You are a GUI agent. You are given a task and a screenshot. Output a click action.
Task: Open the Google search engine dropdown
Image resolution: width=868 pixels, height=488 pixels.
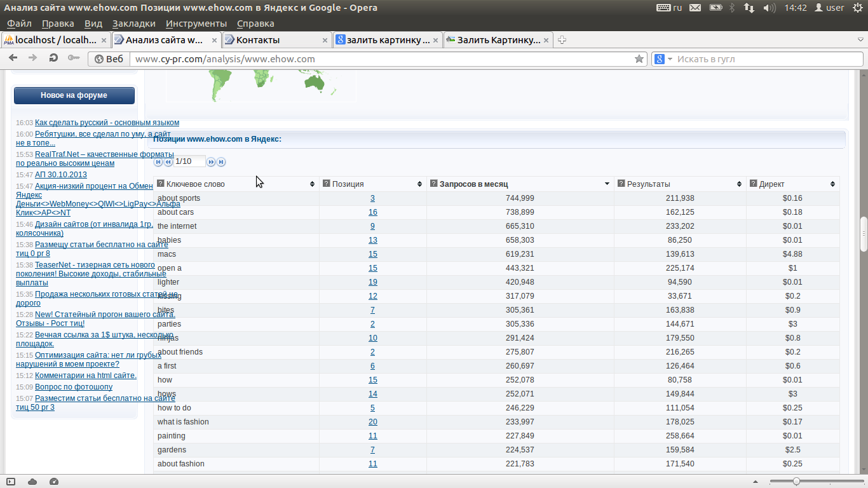[663, 59]
